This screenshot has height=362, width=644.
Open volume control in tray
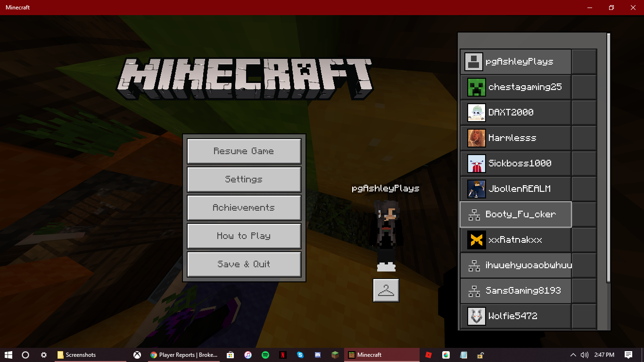click(585, 355)
